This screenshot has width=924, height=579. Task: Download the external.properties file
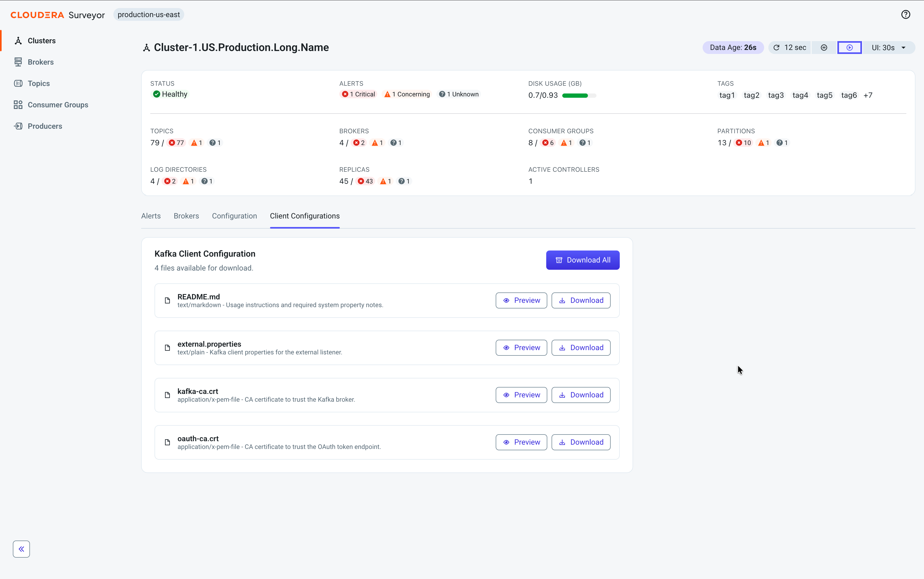pyautogui.click(x=581, y=348)
